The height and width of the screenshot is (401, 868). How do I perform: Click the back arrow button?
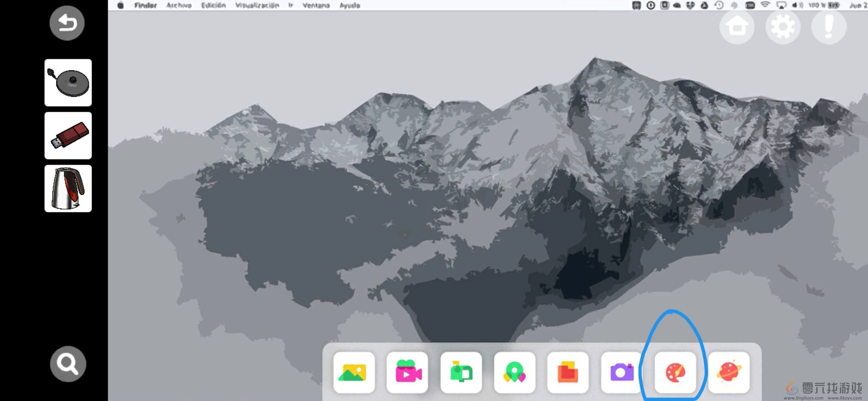pos(67,23)
